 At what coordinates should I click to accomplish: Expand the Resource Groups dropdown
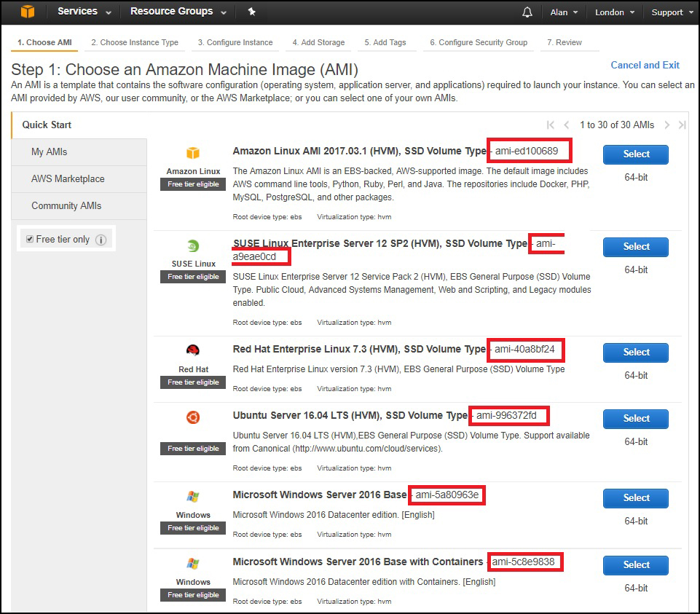[178, 11]
